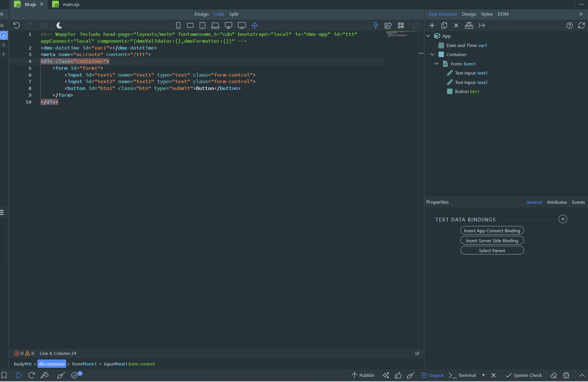This screenshot has width=588, height=382.
Task: Click the bookmark icon in bottom bar
Action: [x=4, y=375]
